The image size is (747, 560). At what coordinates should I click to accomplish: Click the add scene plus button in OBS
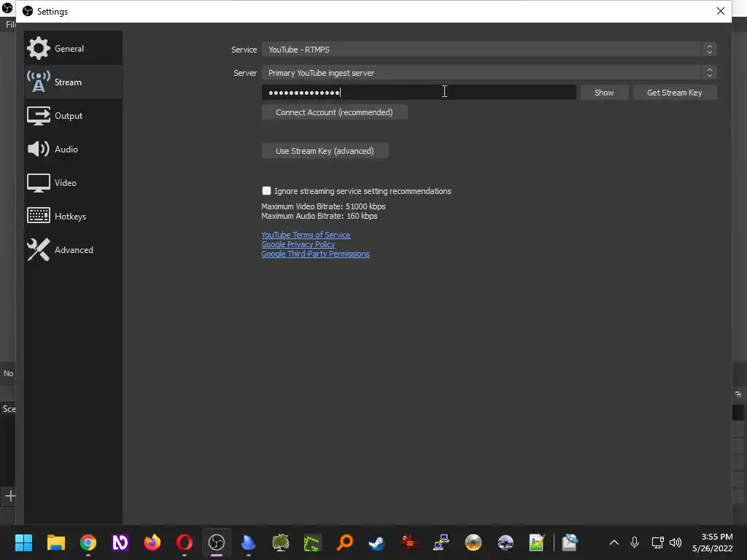[10, 496]
